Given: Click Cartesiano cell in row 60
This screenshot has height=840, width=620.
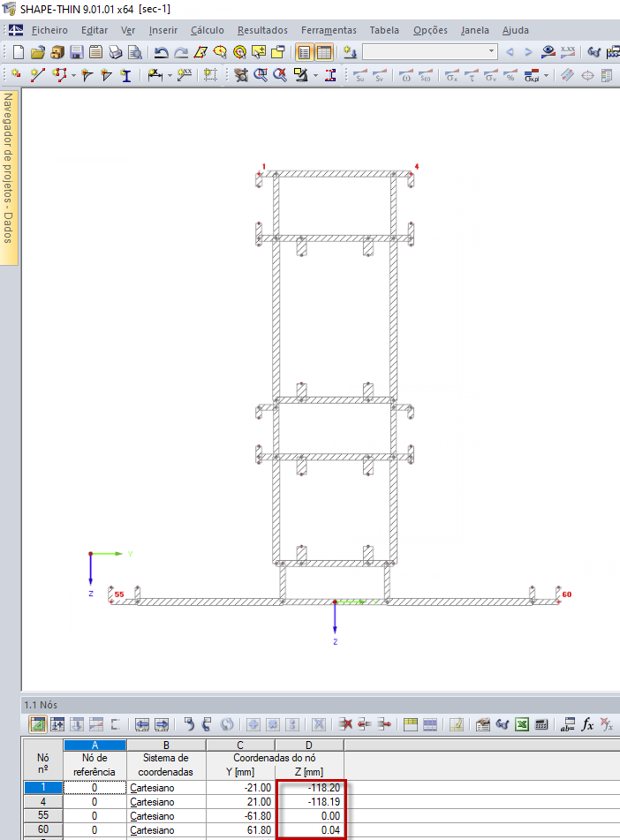Looking at the screenshot, I should [x=166, y=829].
